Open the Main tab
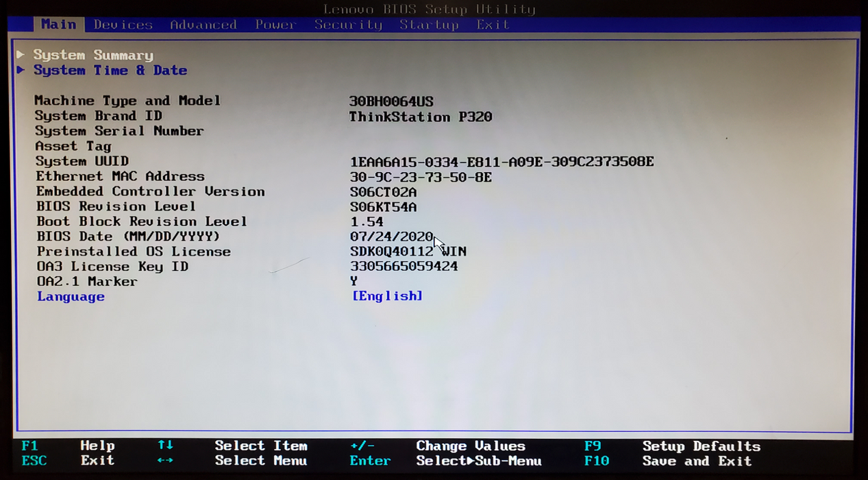This screenshot has width=868, height=480. (x=58, y=24)
